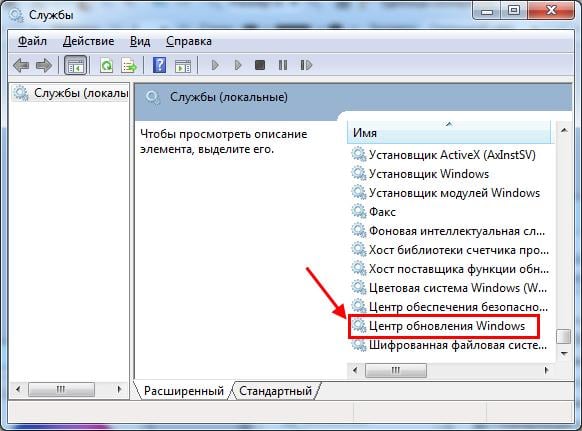This screenshot has width=582, height=431.
Task: Click services list horizontal scrollbar right arrow
Action: click(546, 370)
